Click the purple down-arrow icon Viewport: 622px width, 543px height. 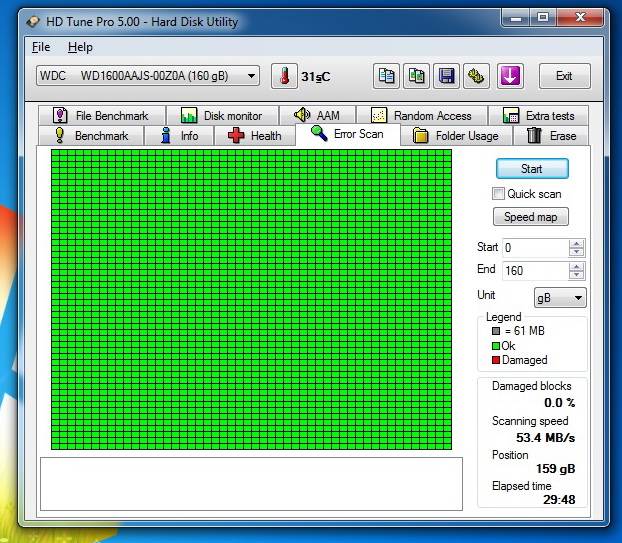pyautogui.click(x=510, y=76)
